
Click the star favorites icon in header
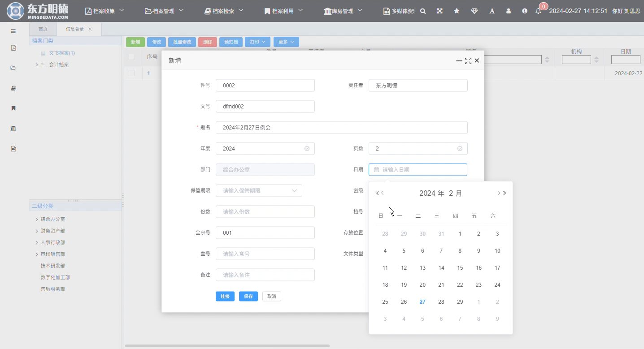[457, 11]
